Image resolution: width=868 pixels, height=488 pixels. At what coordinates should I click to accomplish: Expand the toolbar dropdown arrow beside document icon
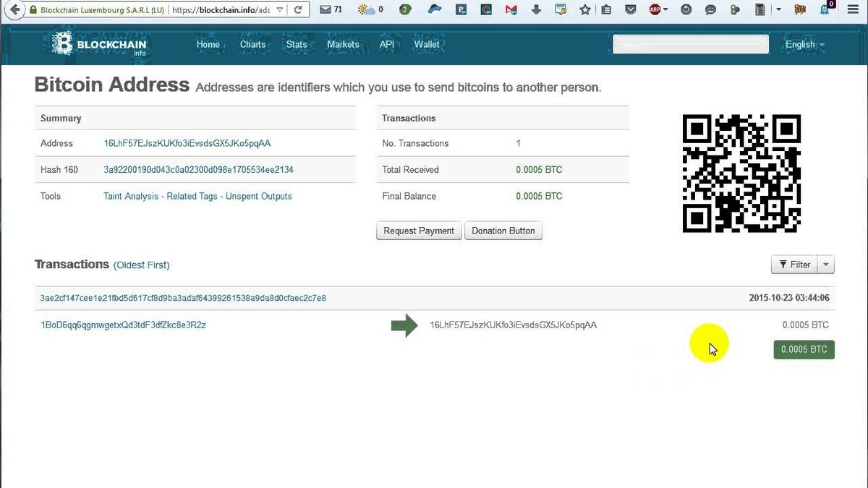pos(778,10)
